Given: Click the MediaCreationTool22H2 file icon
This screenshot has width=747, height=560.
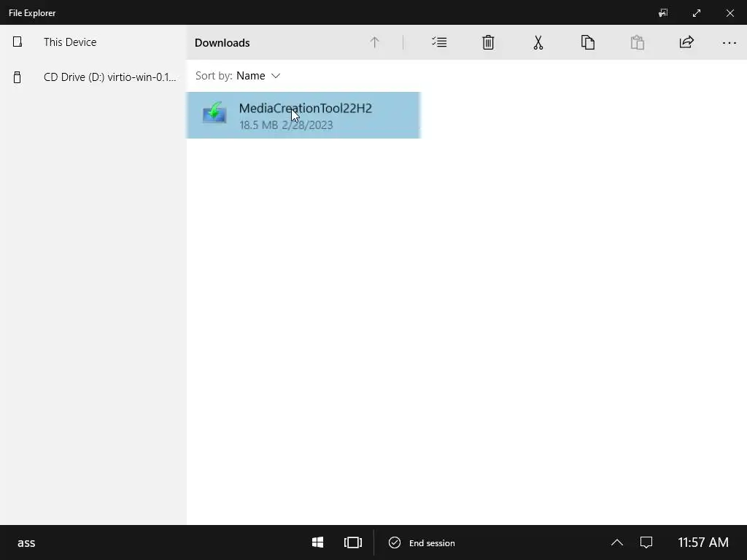Looking at the screenshot, I should 214,113.
